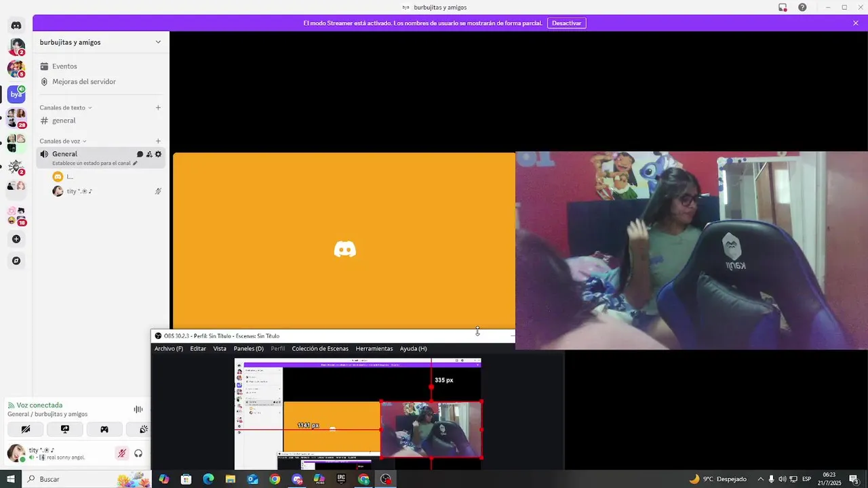This screenshot has width=868, height=488.
Task: Open Discord direct messages home icon
Action: (16, 25)
